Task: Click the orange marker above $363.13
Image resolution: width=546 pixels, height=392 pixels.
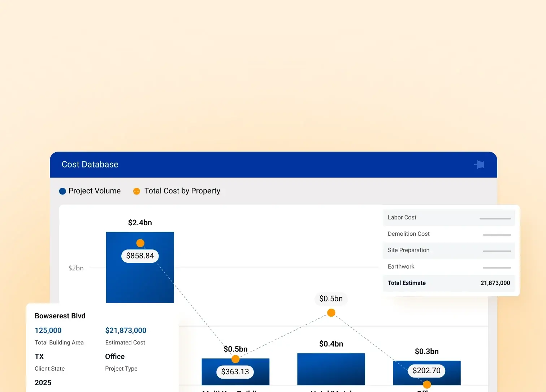Action: (235, 359)
